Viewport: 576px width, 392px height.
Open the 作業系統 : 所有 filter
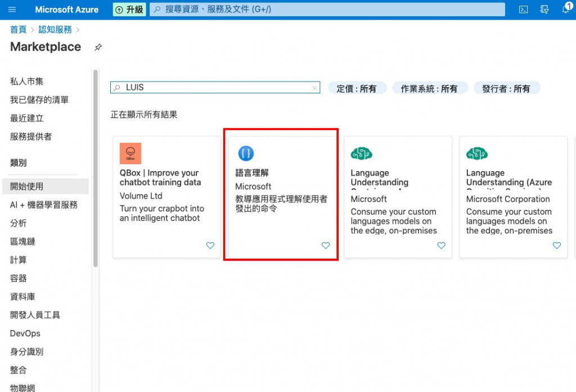pyautogui.click(x=429, y=88)
